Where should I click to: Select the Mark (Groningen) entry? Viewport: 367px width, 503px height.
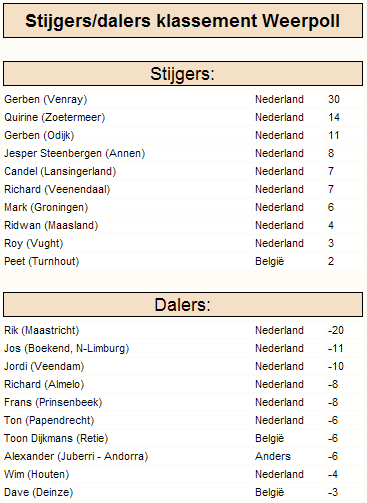(x=46, y=207)
